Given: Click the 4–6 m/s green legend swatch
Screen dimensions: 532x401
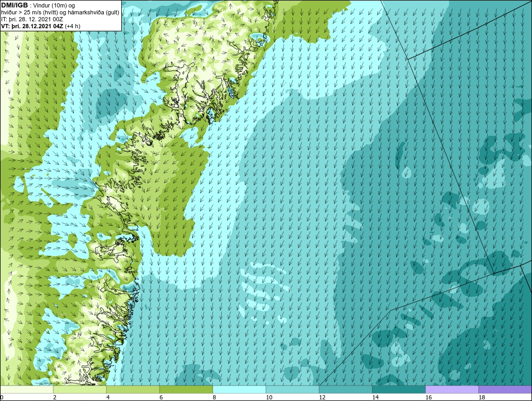Looking at the screenshot, I should (x=133, y=389).
